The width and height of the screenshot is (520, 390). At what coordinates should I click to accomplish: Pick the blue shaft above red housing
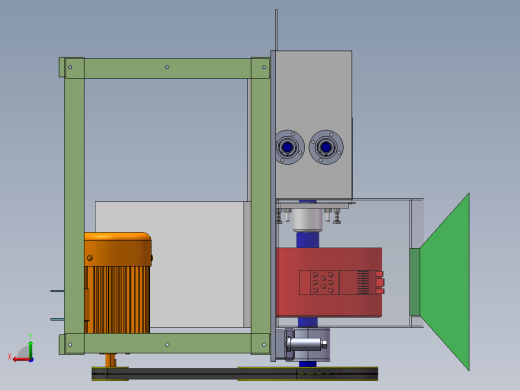click(307, 240)
